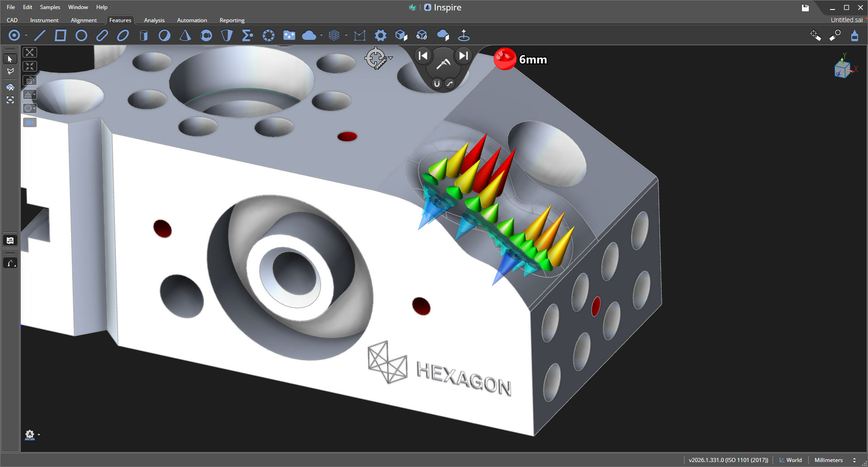Open the Point feature dropdown arrow

[x=26, y=35]
